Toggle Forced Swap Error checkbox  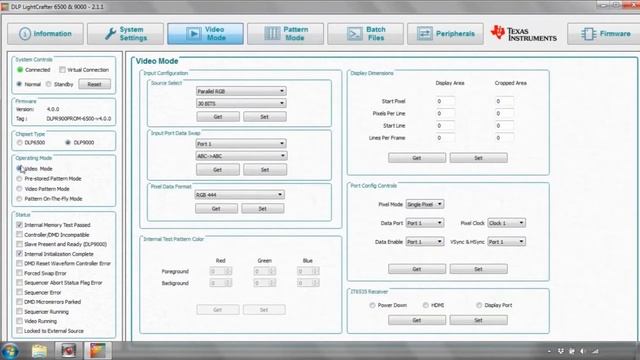(x=19, y=273)
